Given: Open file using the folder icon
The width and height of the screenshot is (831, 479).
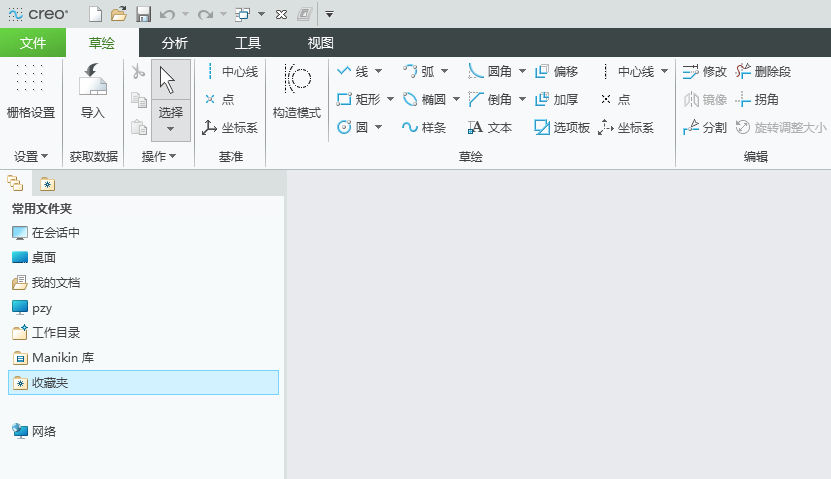Looking at the screenshot, I should click(x=119, y=14).
